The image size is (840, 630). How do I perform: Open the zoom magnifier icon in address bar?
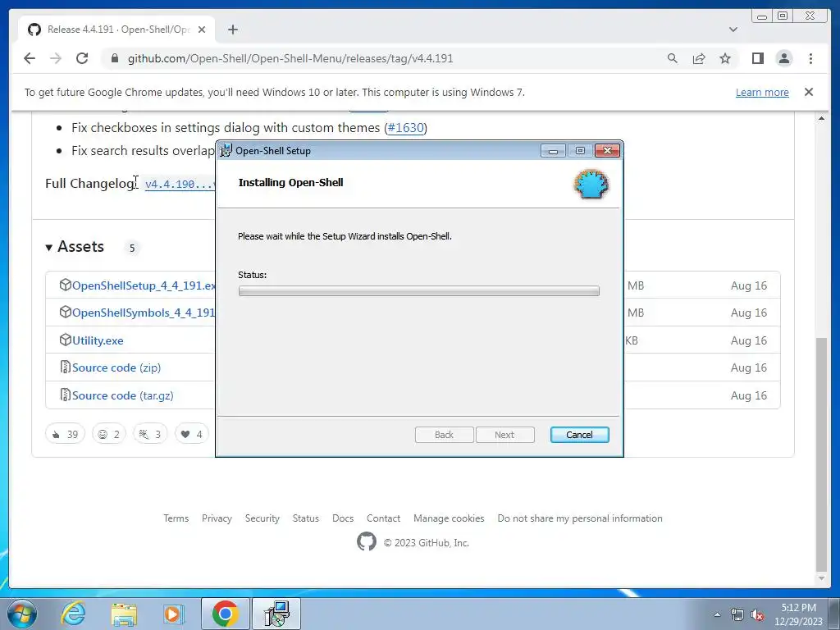[x=673, y=58]
